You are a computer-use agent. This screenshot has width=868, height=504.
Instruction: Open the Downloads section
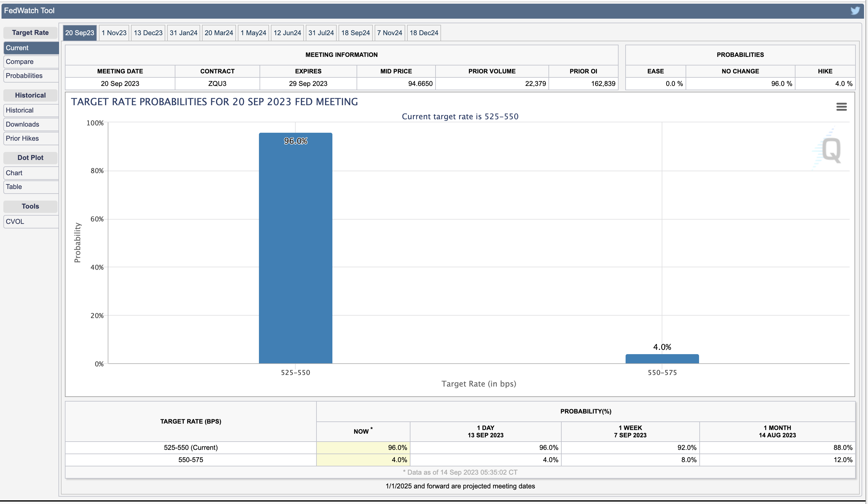22,124
